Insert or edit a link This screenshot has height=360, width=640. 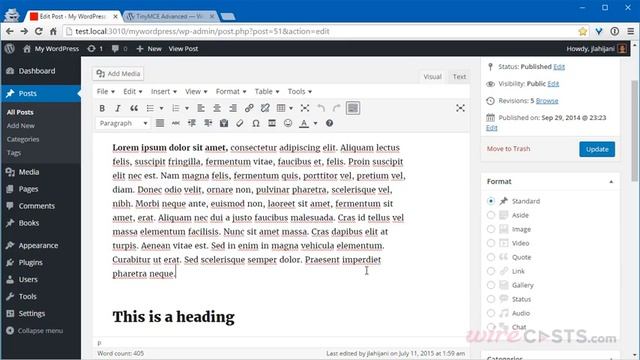[x=249, y=108]
